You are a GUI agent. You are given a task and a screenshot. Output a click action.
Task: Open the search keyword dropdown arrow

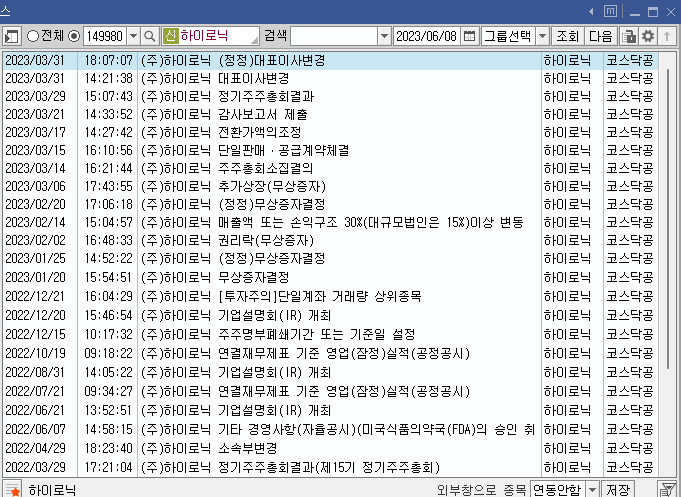[384, 36]
